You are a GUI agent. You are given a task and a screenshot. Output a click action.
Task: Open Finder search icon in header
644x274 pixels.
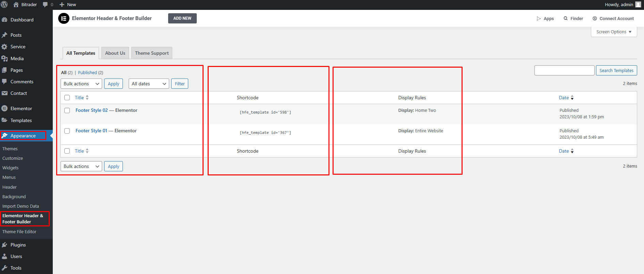click(565, 18)
